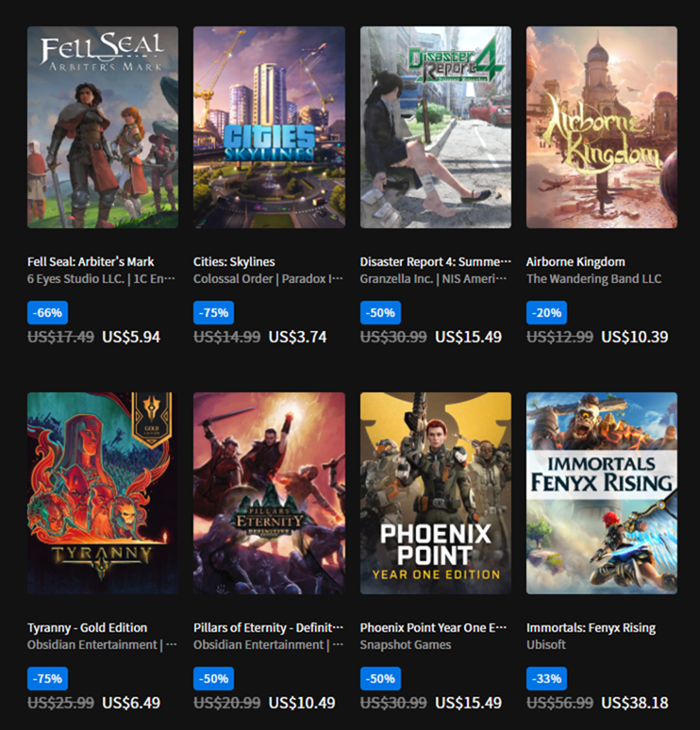The image size is (700, 730).
Task: Open the Airborne Kingdom title link
Action: (x=575, y=261)
